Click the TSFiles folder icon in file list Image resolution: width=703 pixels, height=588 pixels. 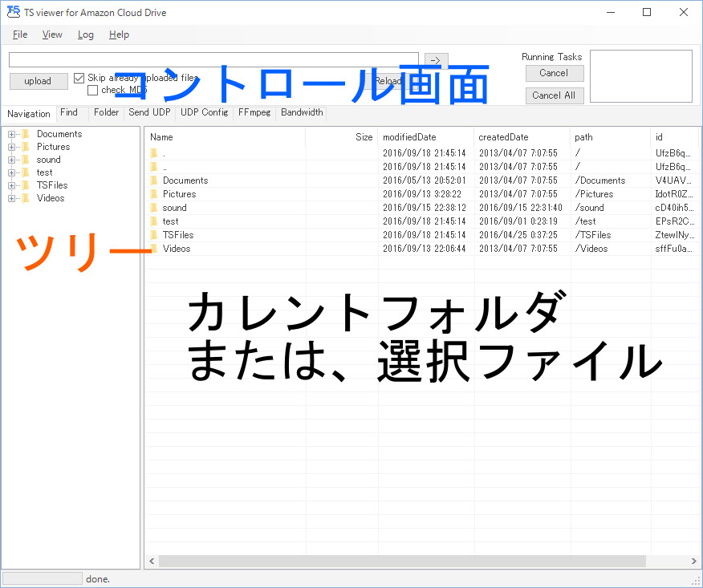tap(154, 235)
